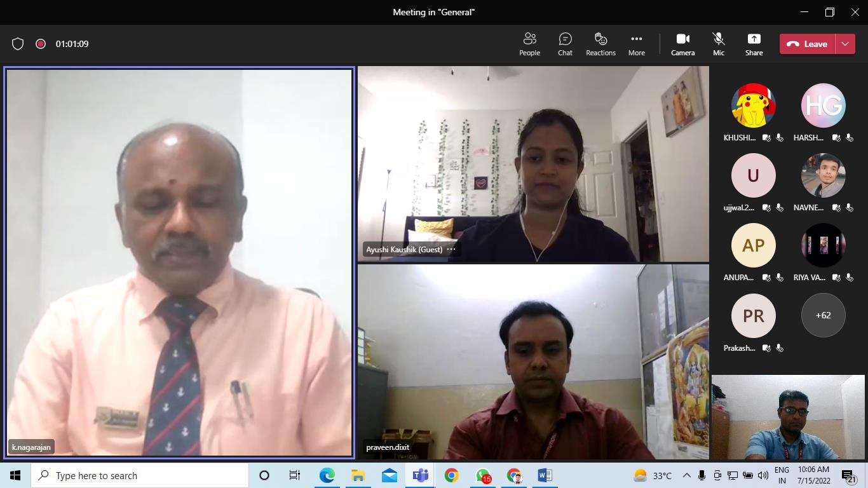Image resolution: width=868 pixels, height=488 pixels.
Task: Open Microsoft Word from taskbar
Action: [x=545, y=475]
